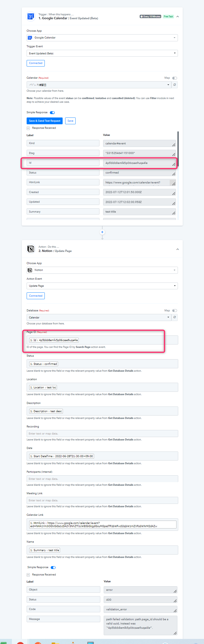Click the Every 10 Minutes badge
204x644 pixels.
[150, 16]
